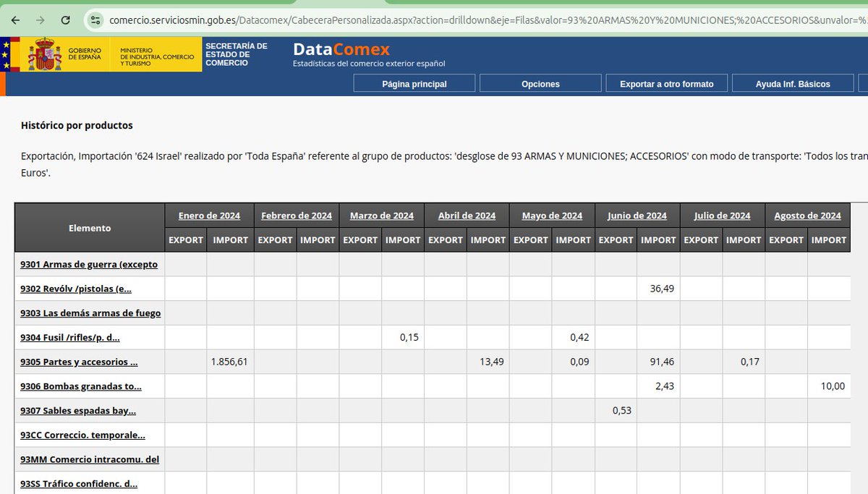
Task: Click Julio de 2024 column header
Action: coord(723,216)
